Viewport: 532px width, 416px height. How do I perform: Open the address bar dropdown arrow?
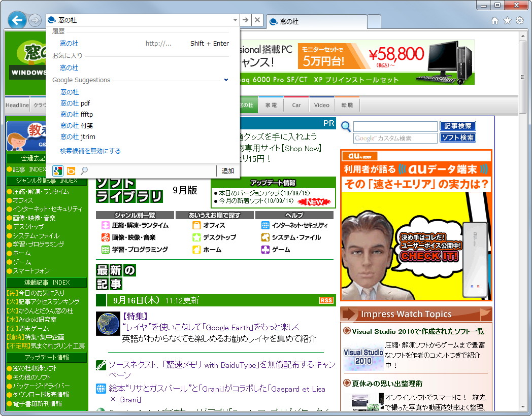(235, 20)
